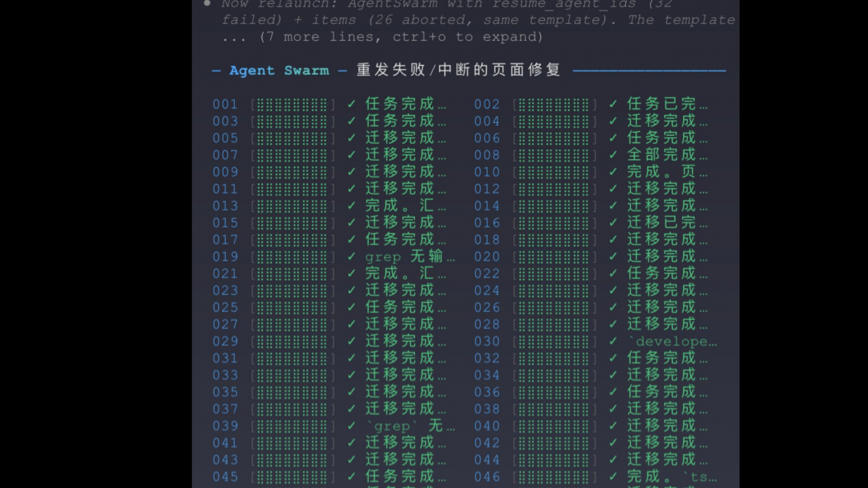Click the progress bar of agent 002
Screen dimensions: 868x488
point(554,105)
